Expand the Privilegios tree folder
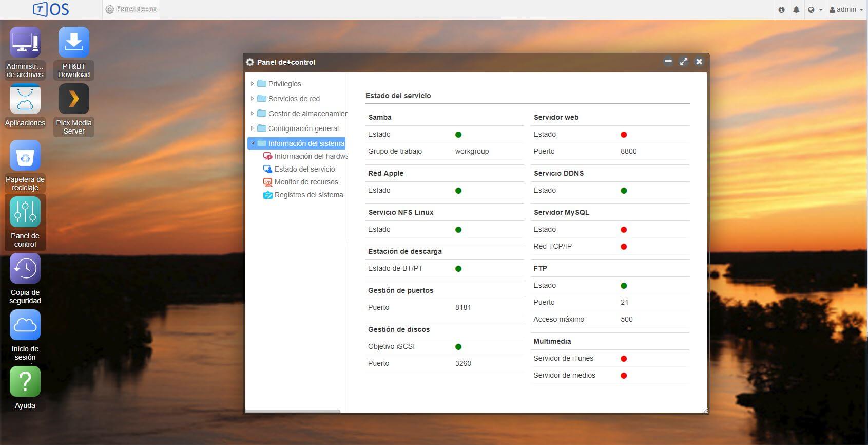Image resolution: width=868 pixels, height=445 pixels. pos(252,84)
